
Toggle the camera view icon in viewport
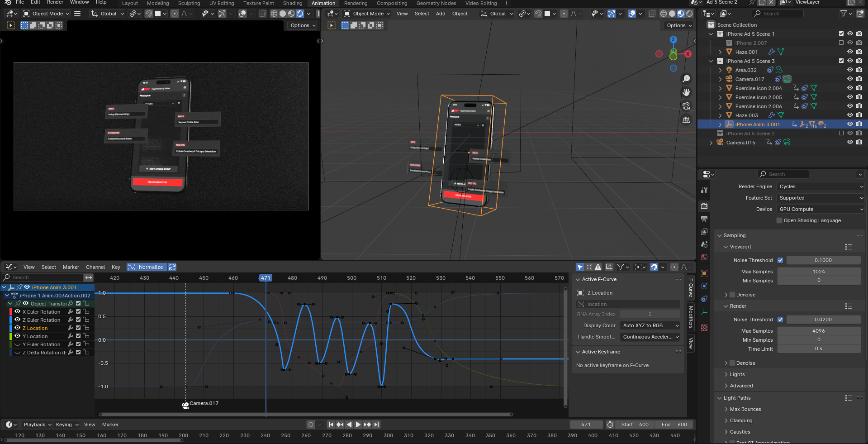tap(686, 106)
